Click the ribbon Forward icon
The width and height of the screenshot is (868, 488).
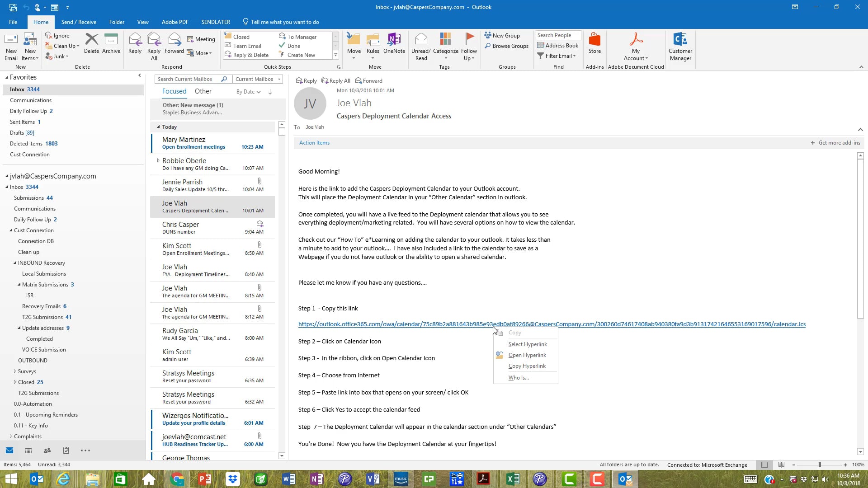[174, 44]
